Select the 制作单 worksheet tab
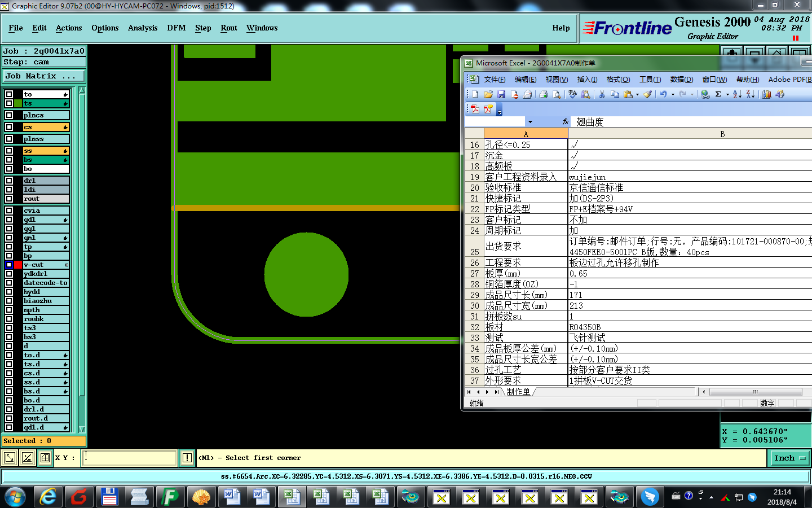The height and width of the screenshot is (508, 812). 518,392
